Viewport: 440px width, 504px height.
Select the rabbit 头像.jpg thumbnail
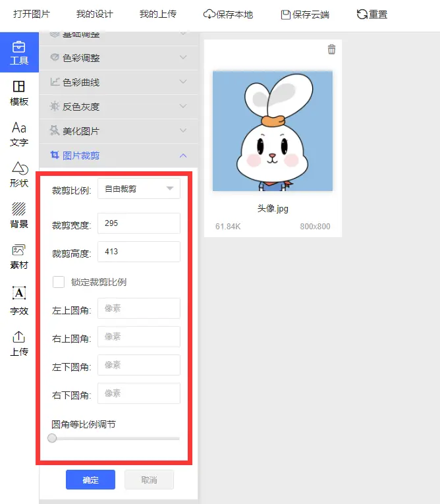pyautogui.click(x=273, y=131)
